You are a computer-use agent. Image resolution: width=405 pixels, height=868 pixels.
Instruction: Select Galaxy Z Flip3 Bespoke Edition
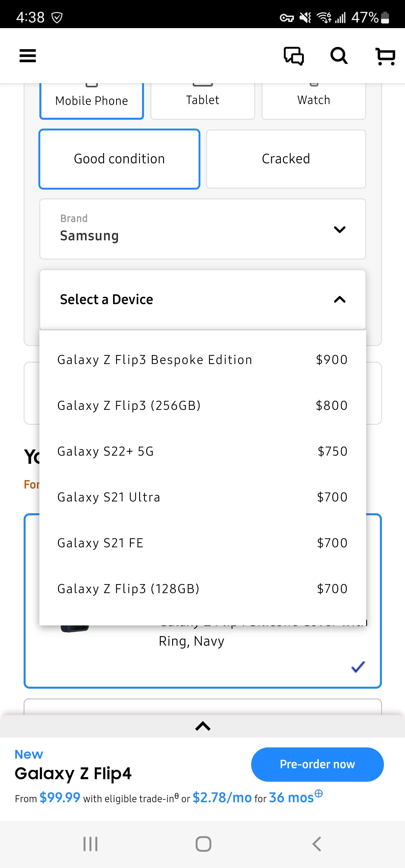(203, 360)
